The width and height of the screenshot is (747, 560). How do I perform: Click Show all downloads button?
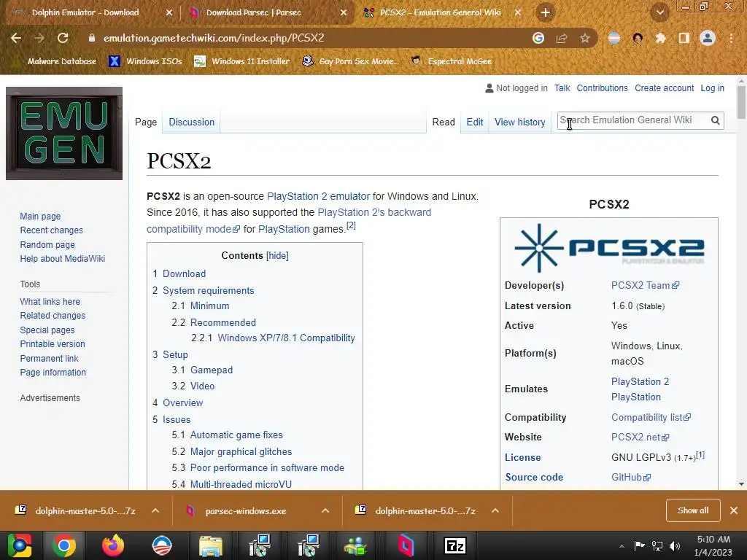tap(693, 510)
